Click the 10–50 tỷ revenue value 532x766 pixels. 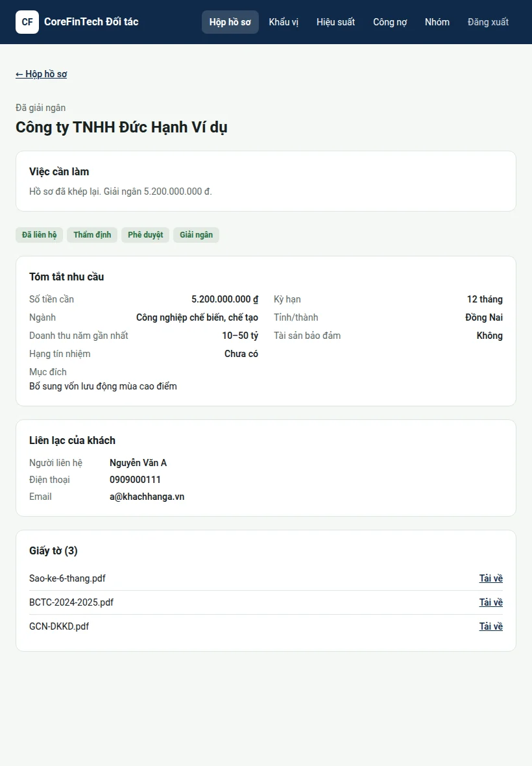(240, 336)
